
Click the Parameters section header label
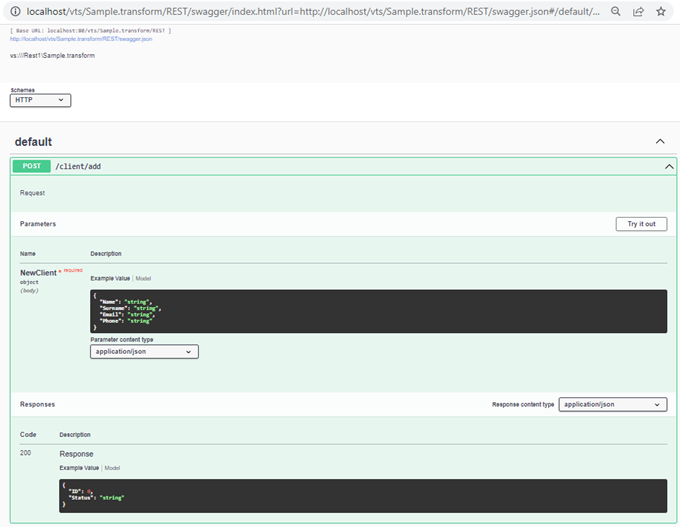(x=38, y=224)
